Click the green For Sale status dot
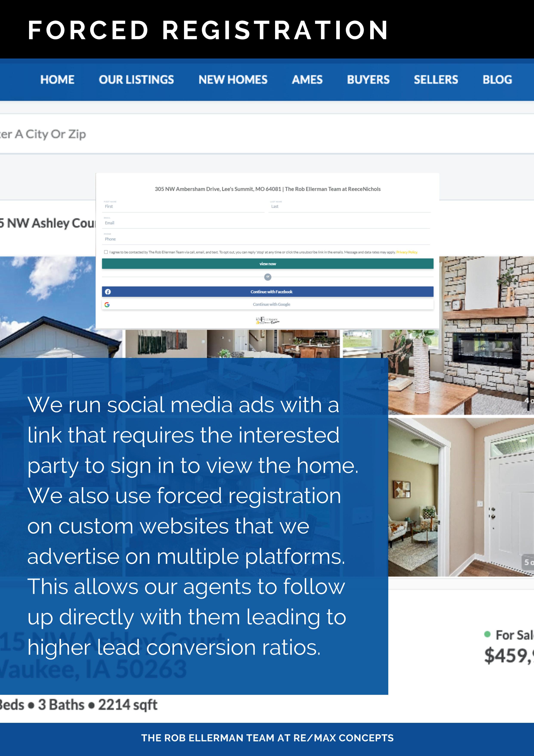Screen dimensions: 534x756 tap(487, 634)
